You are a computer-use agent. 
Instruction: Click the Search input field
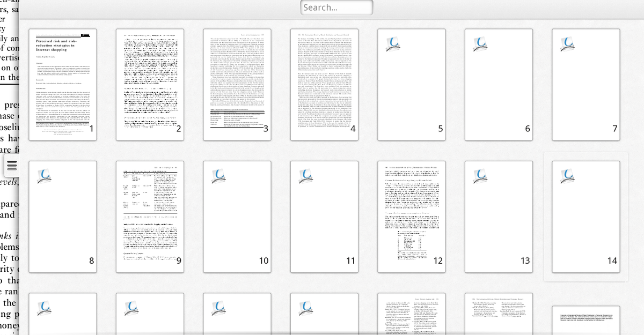[x=336, y=8]
